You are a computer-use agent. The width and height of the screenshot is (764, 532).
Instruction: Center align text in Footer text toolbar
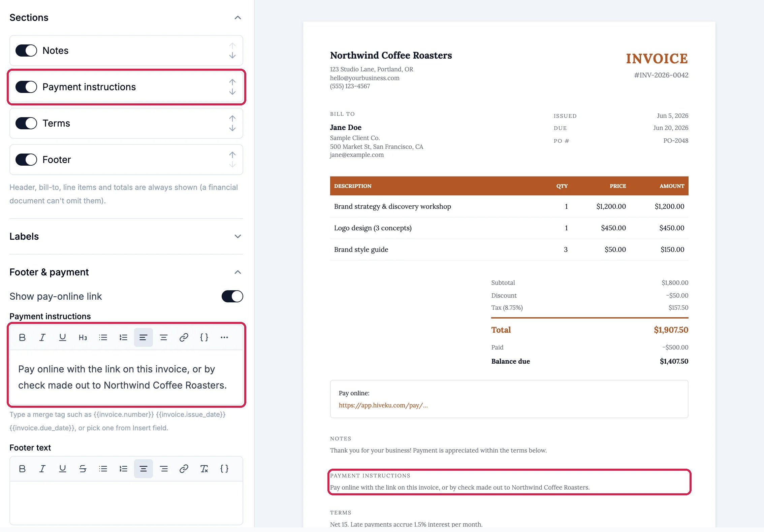click(144, 469)
